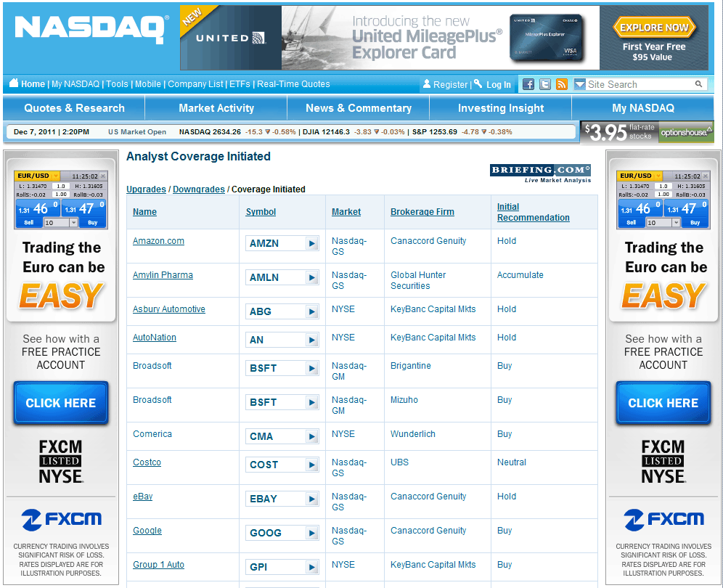Click arrow button in Mizuho BSFT row
Viewport: 723px width, 588px height.
coord(312,403)
